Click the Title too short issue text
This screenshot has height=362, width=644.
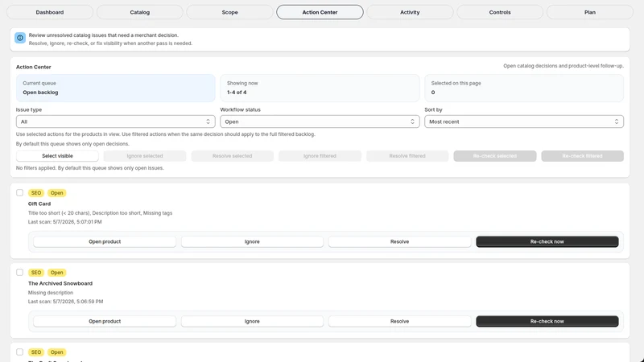[x=100, y=213]
